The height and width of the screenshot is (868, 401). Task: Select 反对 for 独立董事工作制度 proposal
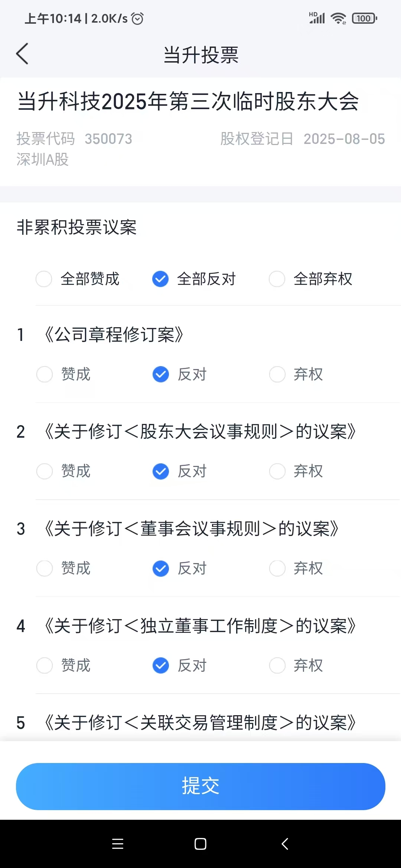[180, 665]
